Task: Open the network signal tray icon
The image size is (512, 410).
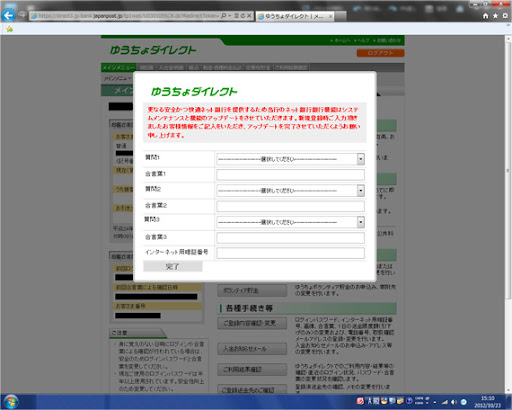Action: coord(445,402)
